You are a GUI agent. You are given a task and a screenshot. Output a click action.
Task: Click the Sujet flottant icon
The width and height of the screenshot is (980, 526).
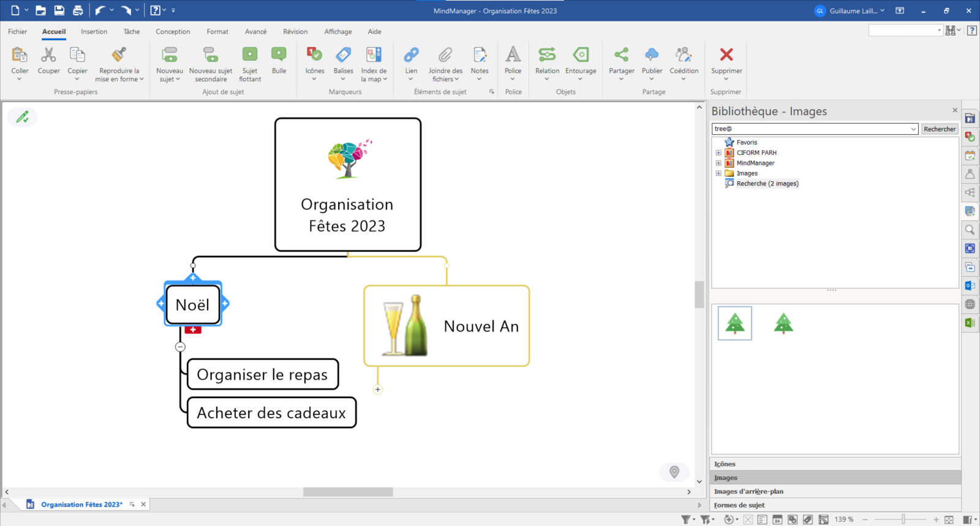click(x=250, y=55)
